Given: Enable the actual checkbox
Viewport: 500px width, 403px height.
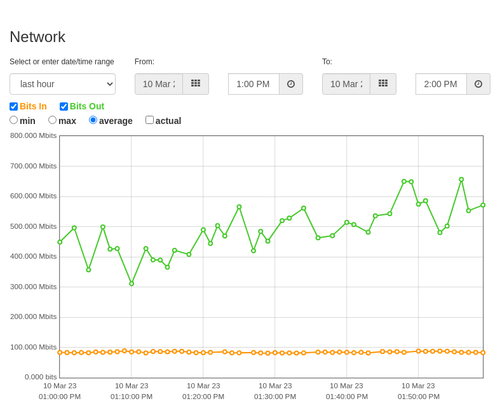Looking at the screenshot, I should (150, 120).
